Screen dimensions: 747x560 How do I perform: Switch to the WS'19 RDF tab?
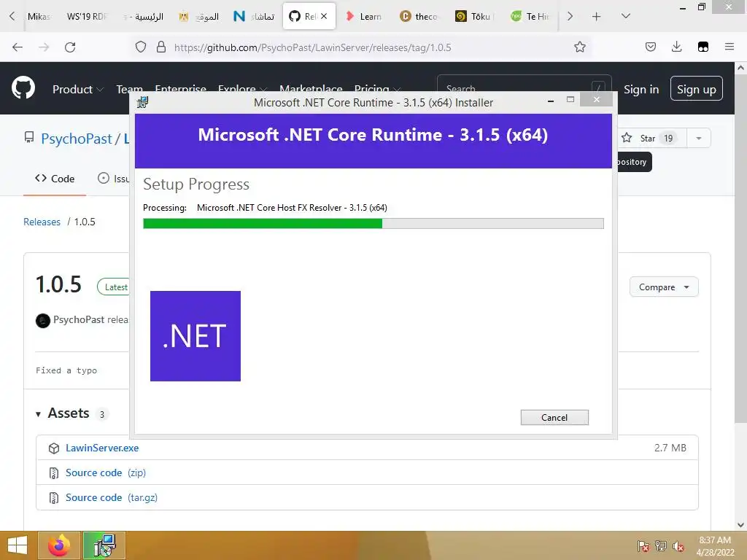tap(87, 17)
